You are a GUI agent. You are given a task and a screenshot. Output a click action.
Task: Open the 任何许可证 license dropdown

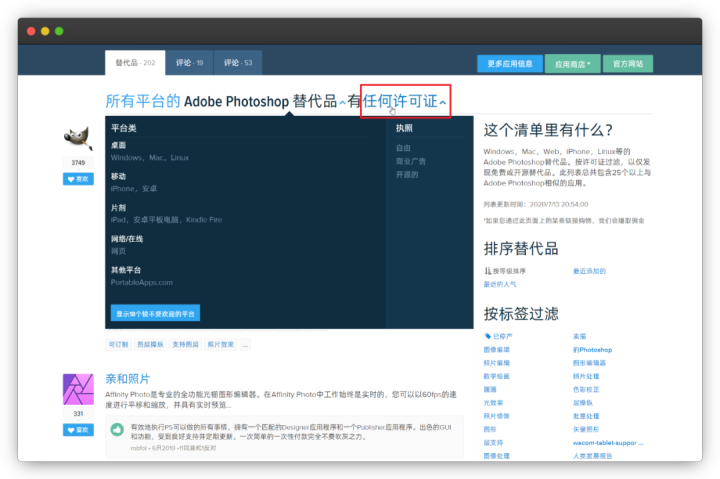pos(405,101)
